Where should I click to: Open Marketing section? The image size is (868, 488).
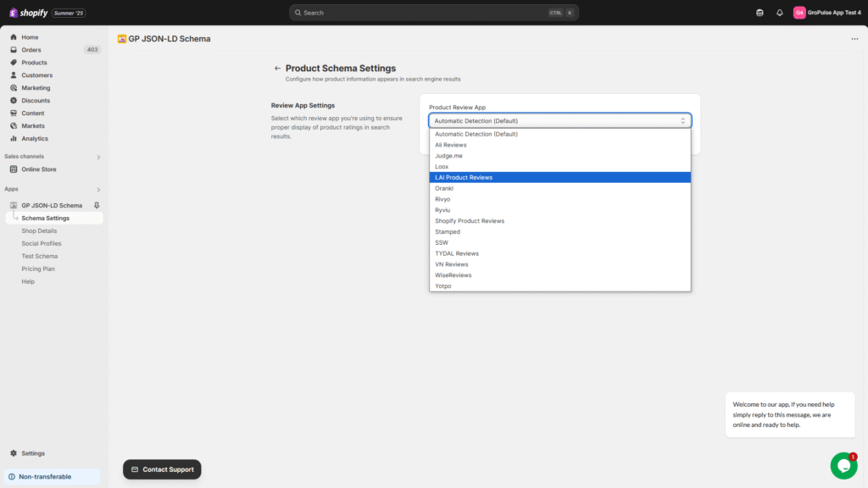pyautogui.click(x=36, y=88)
